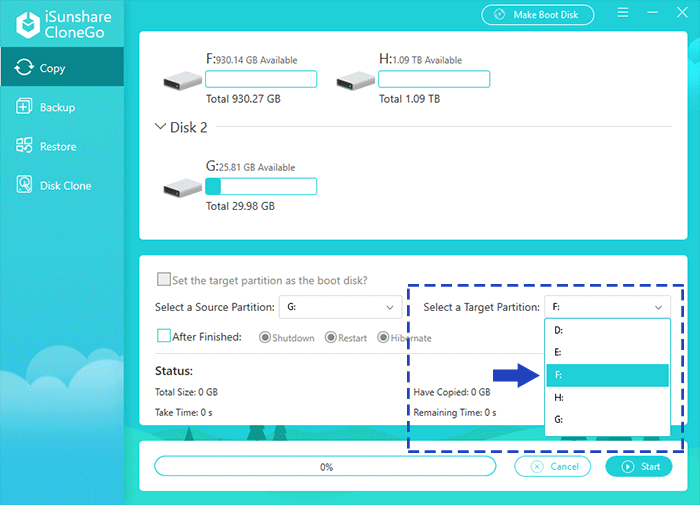Viewport: 700px width, 505px height.
Task: Choose H: in the target partition list
Action: (607, 397)
